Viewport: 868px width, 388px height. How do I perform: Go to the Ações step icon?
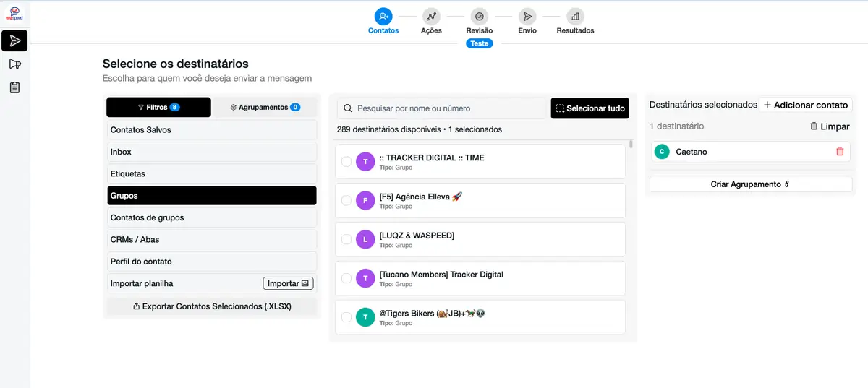point(431,16)
